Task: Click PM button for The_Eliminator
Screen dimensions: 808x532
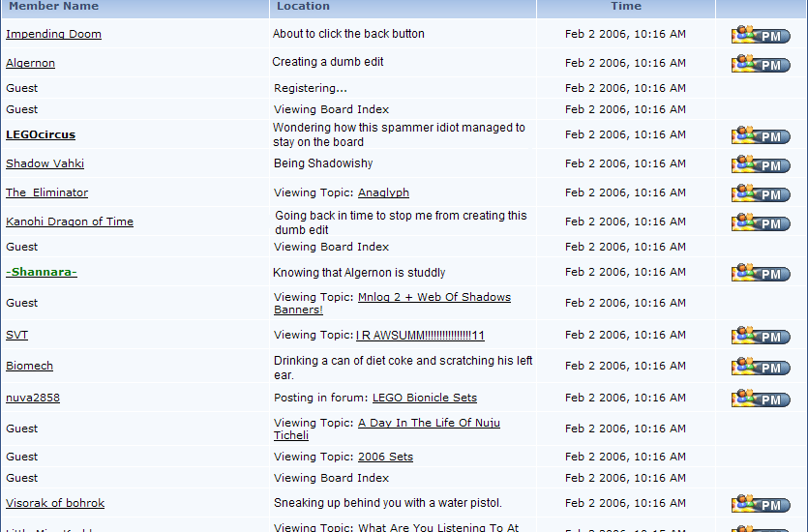Action: click(x=761, y=192)
